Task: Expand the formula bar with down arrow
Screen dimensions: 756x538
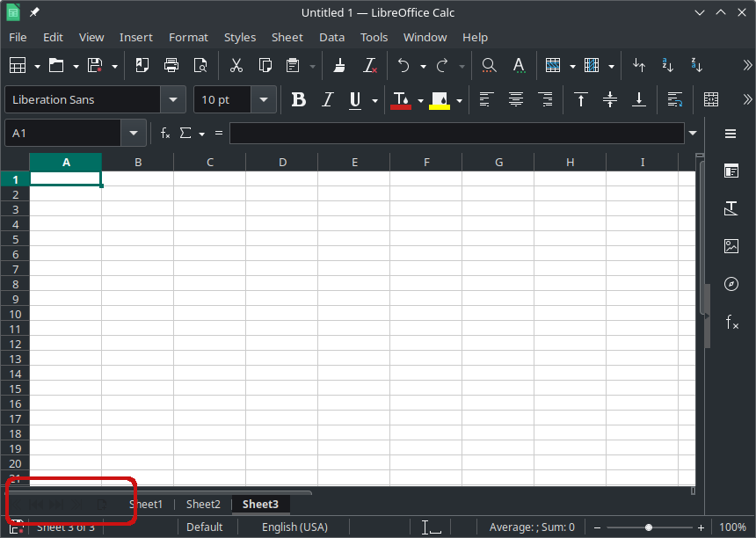Action: click(693, 133)
